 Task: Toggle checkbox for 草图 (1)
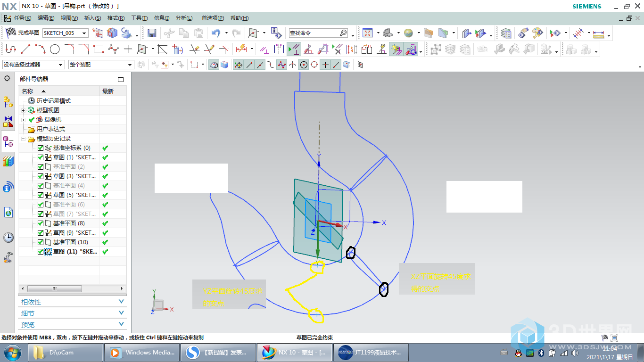[x=41, y=157]
